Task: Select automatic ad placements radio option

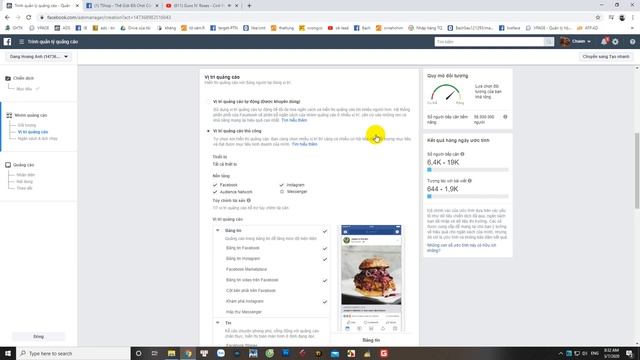Action: (209, 101)
